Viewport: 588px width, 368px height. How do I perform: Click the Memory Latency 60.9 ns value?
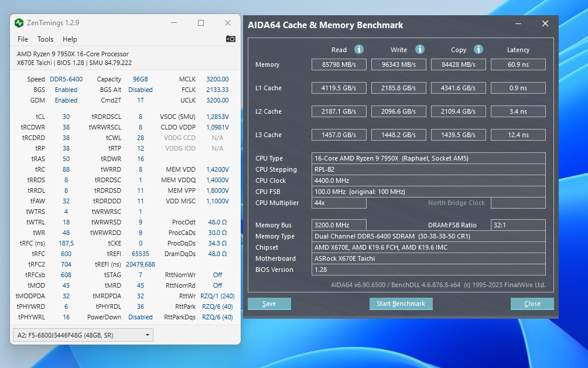point(518,64)
